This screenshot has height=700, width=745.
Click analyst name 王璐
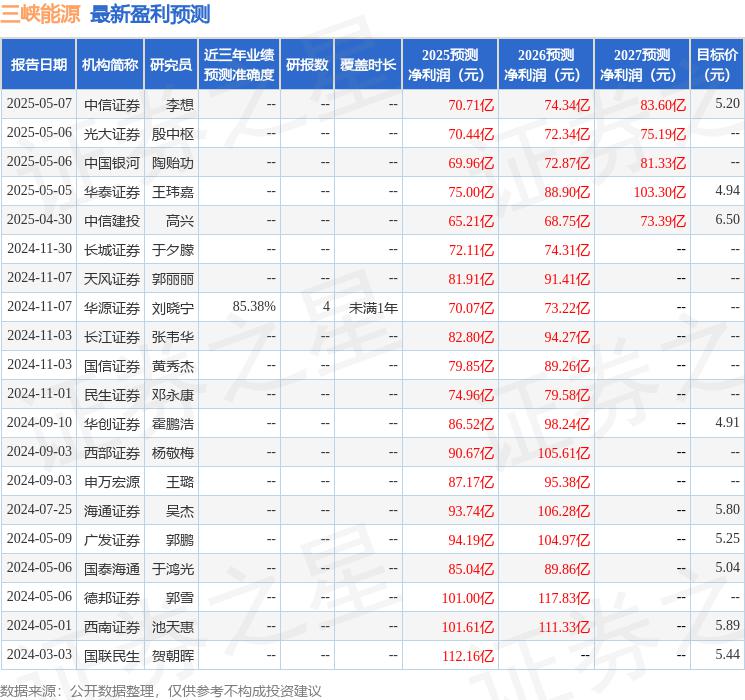(x=180, y=482)
